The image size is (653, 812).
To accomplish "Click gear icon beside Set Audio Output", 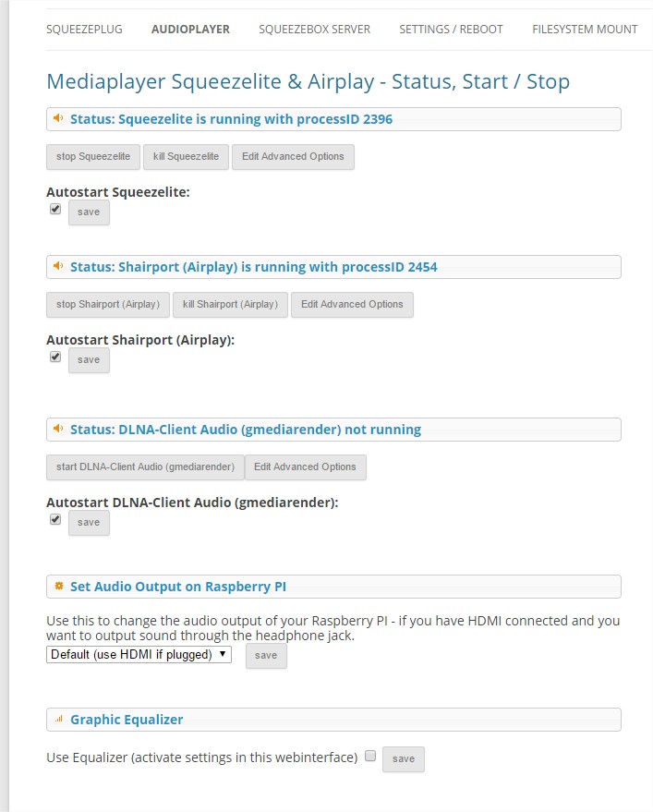I will [58, 587].
